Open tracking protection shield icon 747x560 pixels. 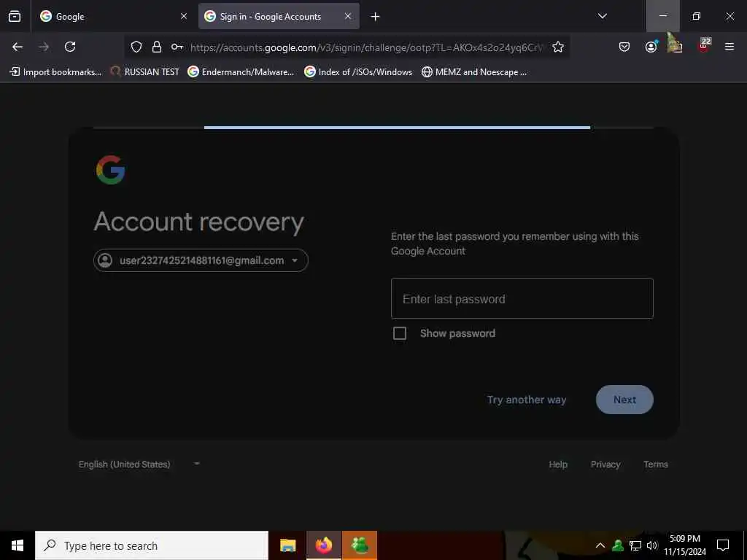tap(136, 47)
